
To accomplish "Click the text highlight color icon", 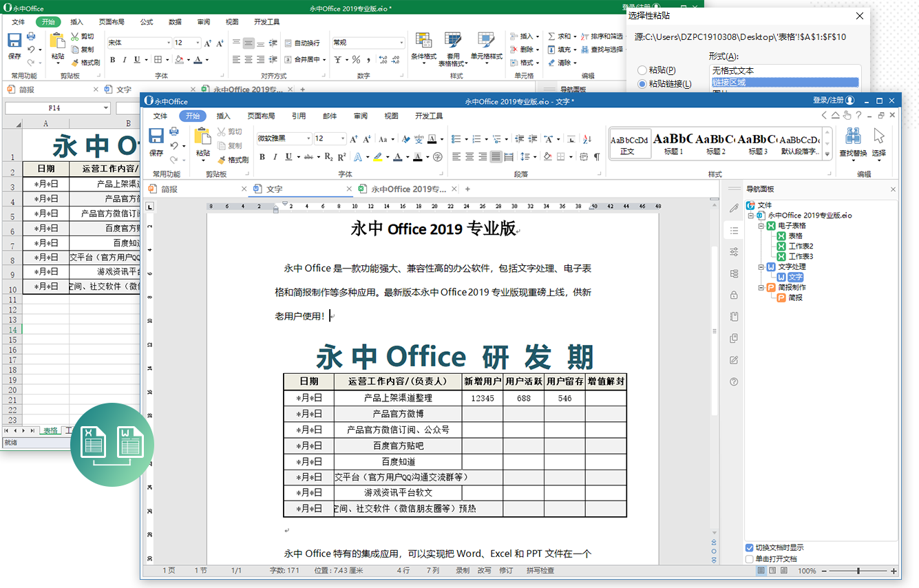I will point(377,157).
